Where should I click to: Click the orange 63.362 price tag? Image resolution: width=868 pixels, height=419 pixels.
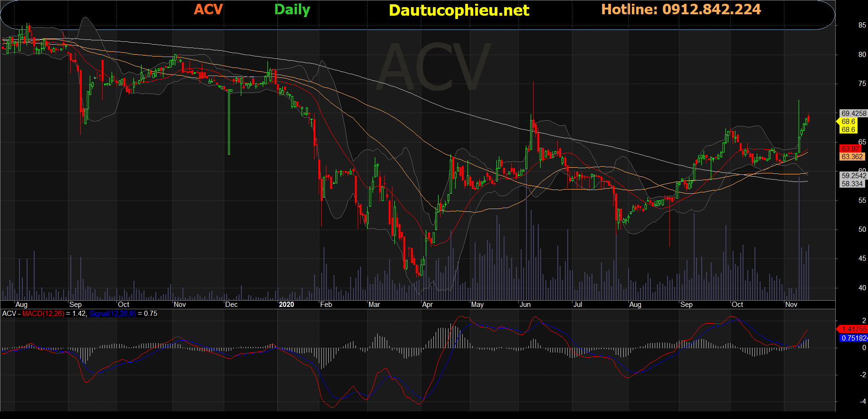click(x=852, y=157)
